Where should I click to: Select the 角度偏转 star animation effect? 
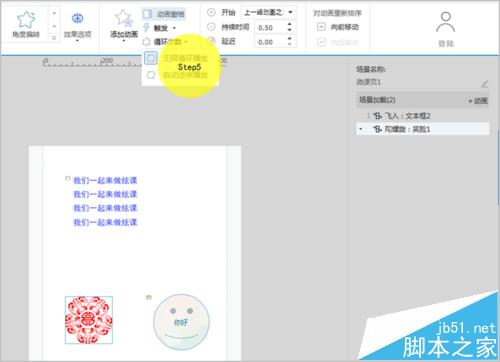pyautogui.click(x=26, y=24)
